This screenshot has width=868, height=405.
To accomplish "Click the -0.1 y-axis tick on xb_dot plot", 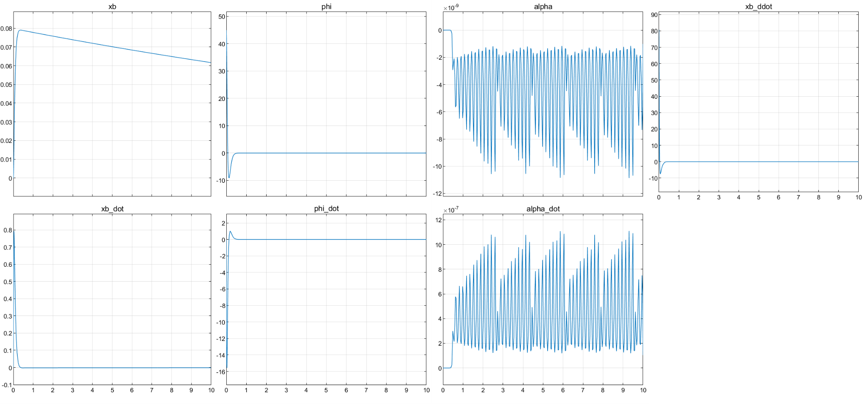I will pyautogui.click(x=7, y=385).
